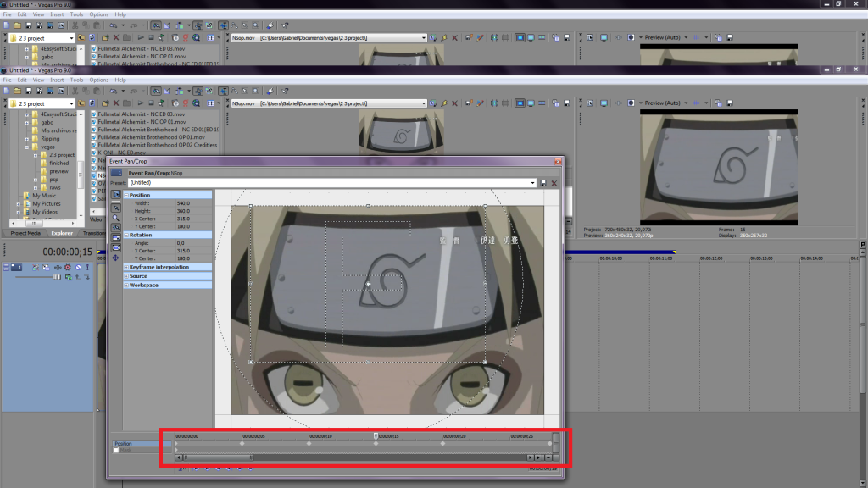
Task: Tick the Mask checkbox in Pan/Crop
Action: pyautogui.click(x=115, y=451)
